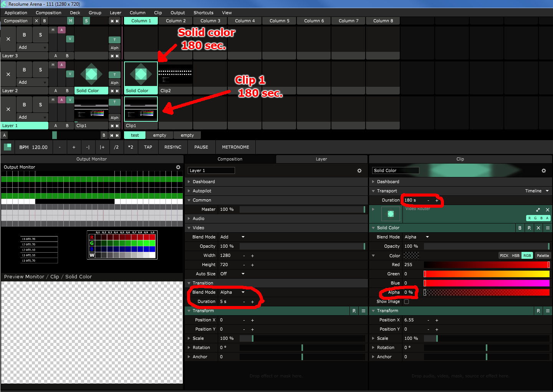The width and height of the screenshot is (553, 392).
Task: Expand the Video Router fullscreen arrow icon
Action: tap(538, 210)
